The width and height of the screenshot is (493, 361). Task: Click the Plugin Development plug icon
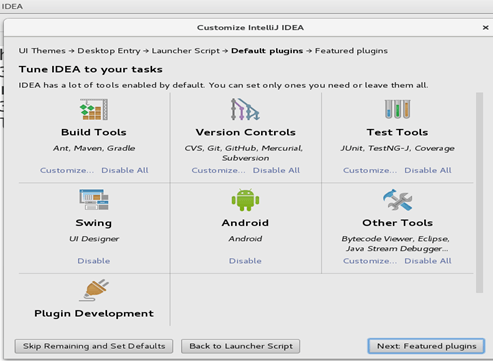(94, 290)
